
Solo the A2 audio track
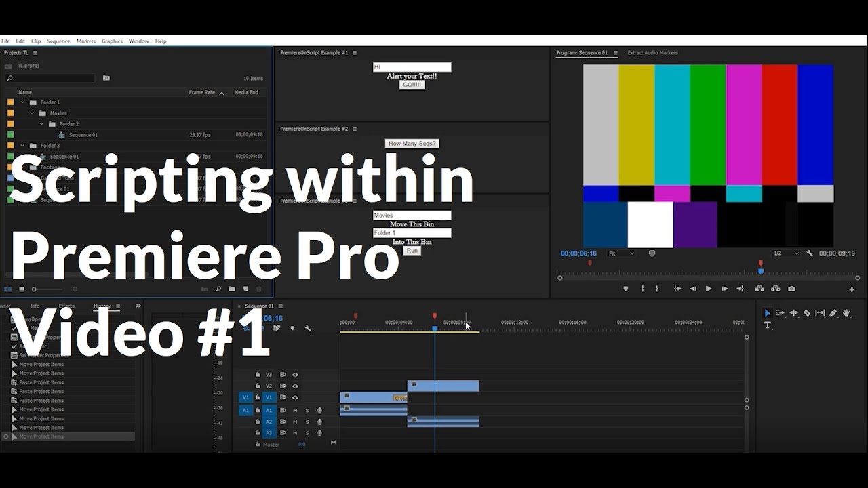(x=307, y=422)
